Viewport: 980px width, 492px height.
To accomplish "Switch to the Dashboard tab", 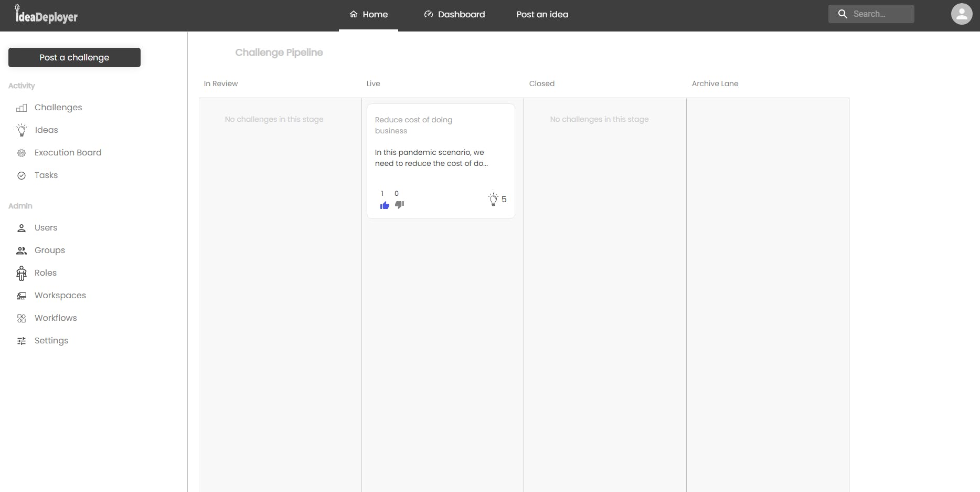I will [x=454, y=15].
